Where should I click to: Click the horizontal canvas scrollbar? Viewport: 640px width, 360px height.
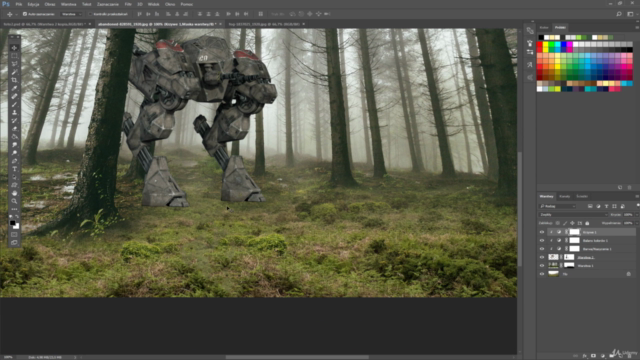(x=297, y=357)
